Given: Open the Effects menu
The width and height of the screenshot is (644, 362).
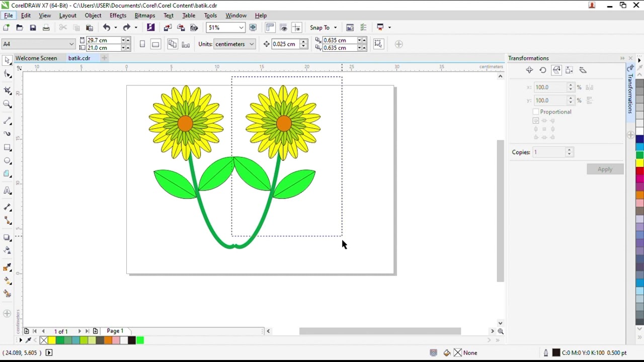Looking at the screenshot, I should 118,16.
